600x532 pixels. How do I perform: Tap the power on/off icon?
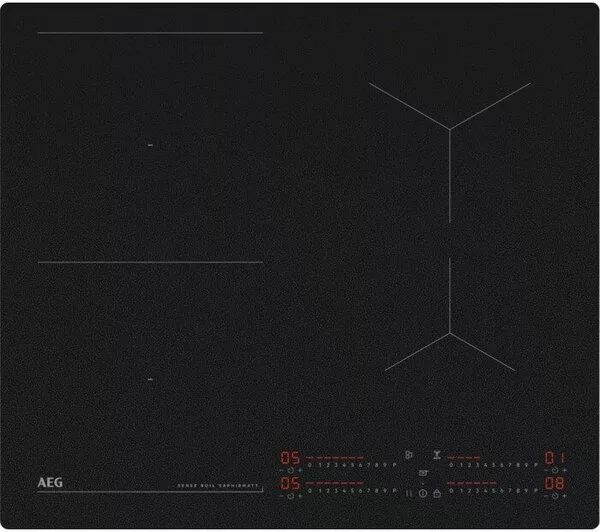pos(423,493)
